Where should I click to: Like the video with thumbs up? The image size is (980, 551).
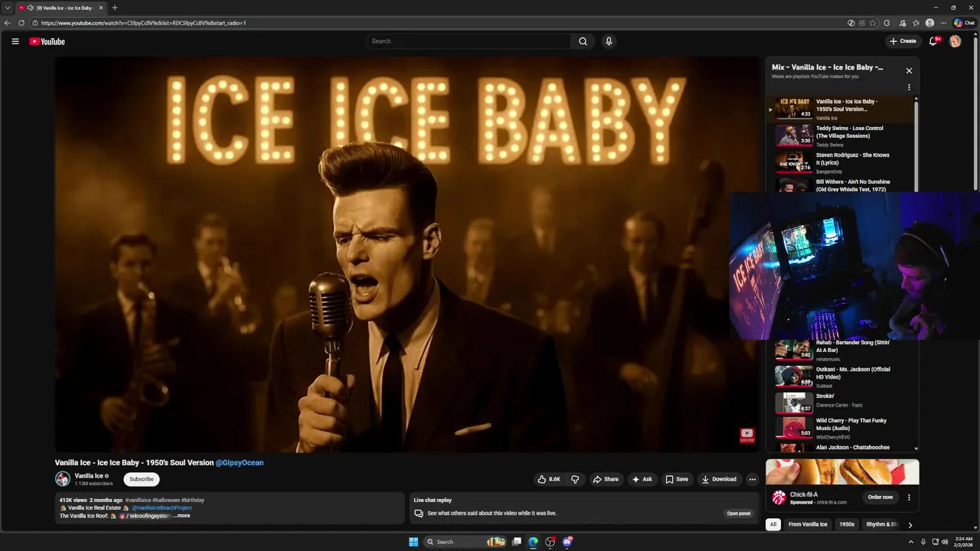(548, 479)
